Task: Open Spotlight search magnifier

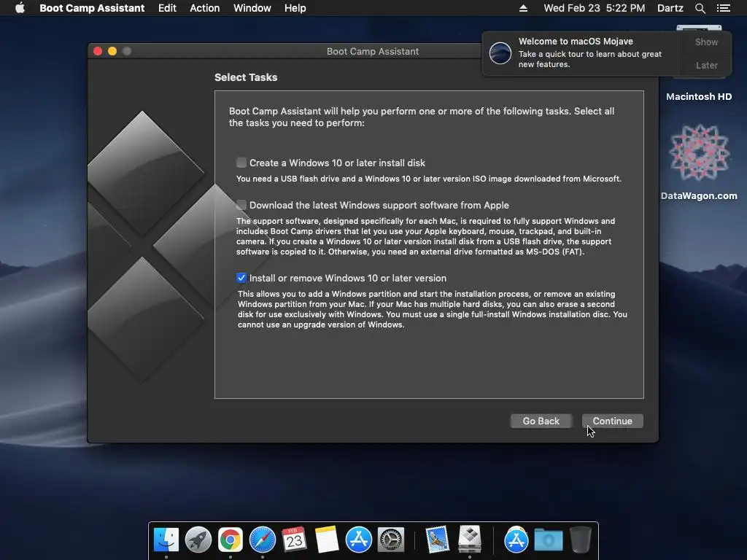Action: 700,8
